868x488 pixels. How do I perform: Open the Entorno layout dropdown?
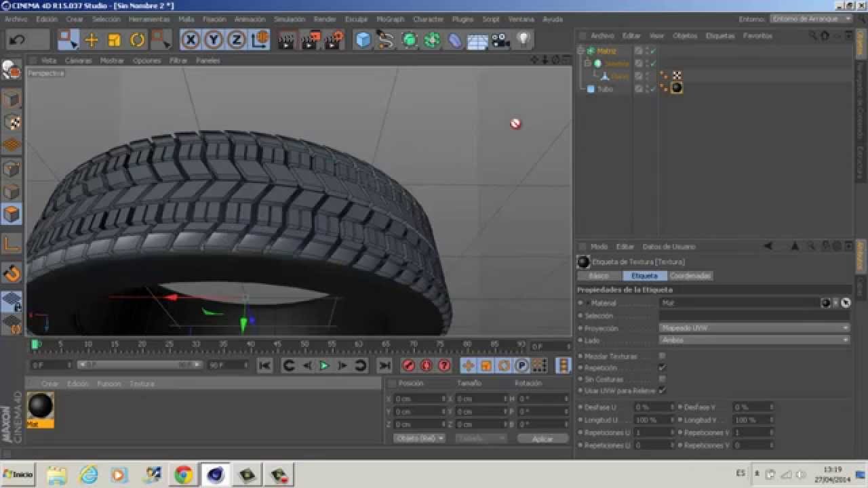[811, 19]
